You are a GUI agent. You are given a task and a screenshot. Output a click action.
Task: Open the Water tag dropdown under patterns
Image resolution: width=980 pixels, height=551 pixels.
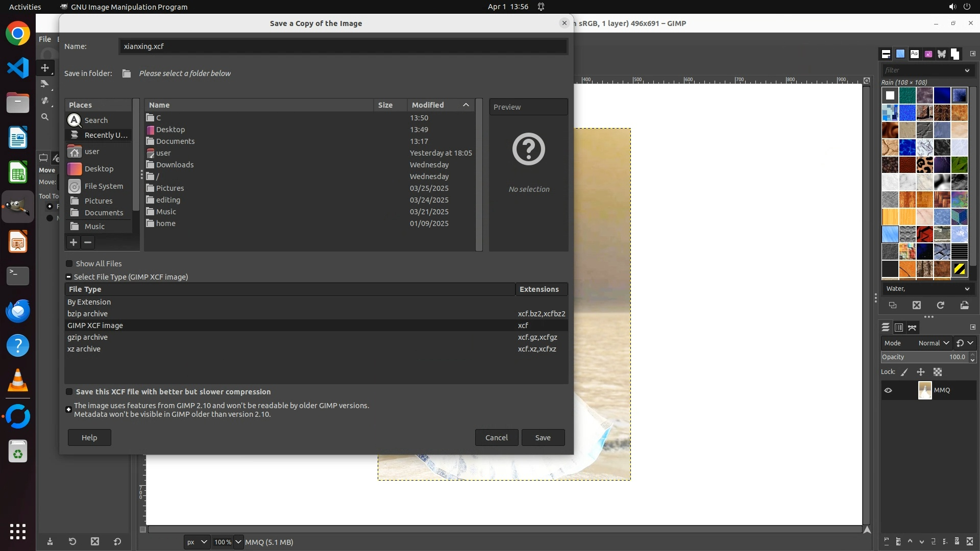click(927, 289)
